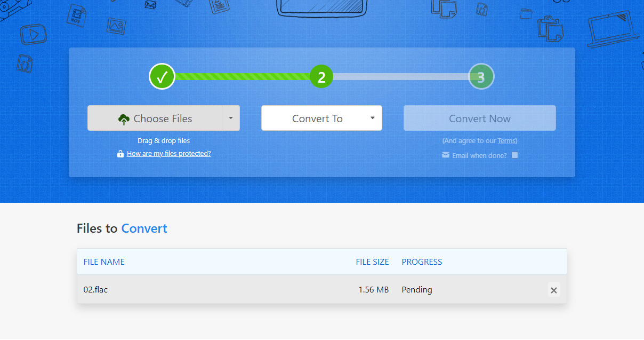This screenshot has height=340, width=644.
Task: Remove 02.flac with the X icon
Action: pos(554,290)
